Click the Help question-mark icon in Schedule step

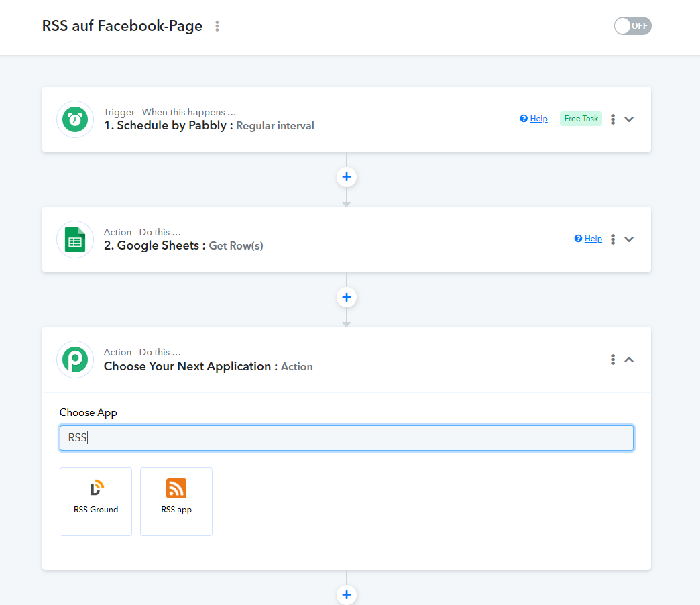point(524,118)
